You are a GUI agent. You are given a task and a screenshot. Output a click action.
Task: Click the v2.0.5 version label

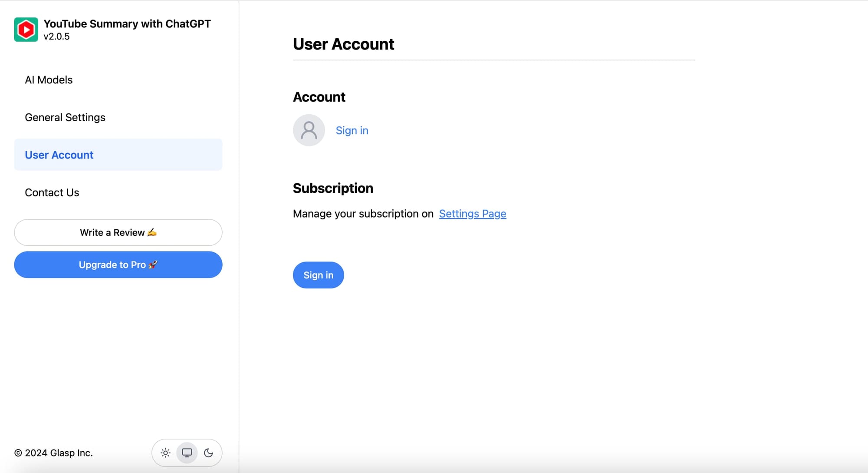[56, 36]
